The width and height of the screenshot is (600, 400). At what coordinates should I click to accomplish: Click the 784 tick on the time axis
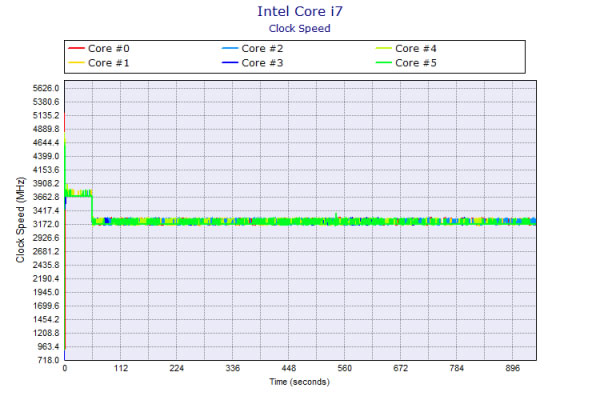(457, 368)
